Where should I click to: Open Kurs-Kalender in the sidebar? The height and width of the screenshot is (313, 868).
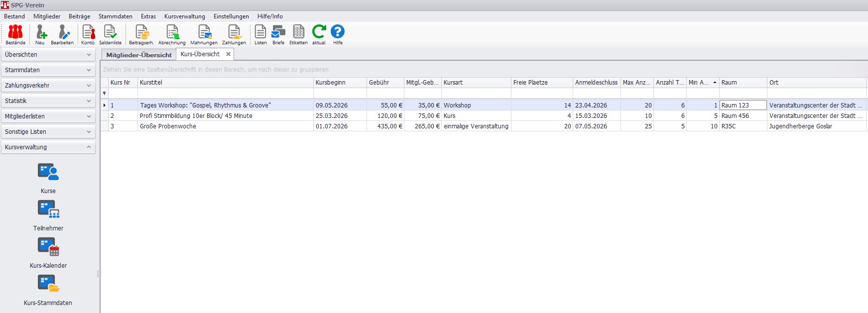click(x=48, y=252)
